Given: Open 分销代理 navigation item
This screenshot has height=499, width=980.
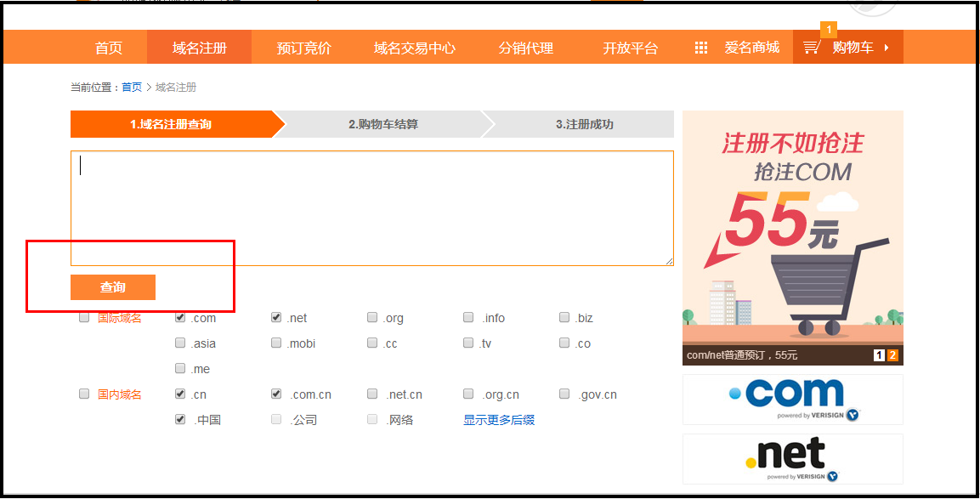Looking at the screenshot, I should (525, 48).
